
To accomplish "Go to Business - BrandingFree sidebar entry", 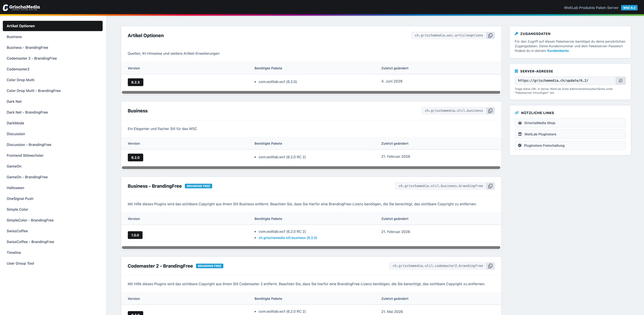I will (53, 48).
